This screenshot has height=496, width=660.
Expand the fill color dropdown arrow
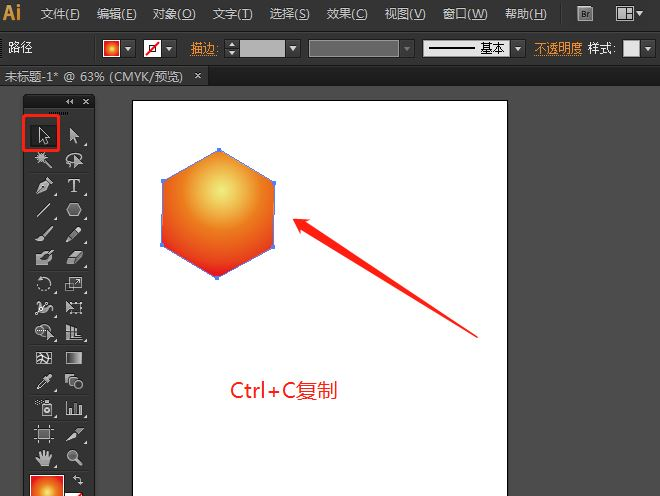128,48
